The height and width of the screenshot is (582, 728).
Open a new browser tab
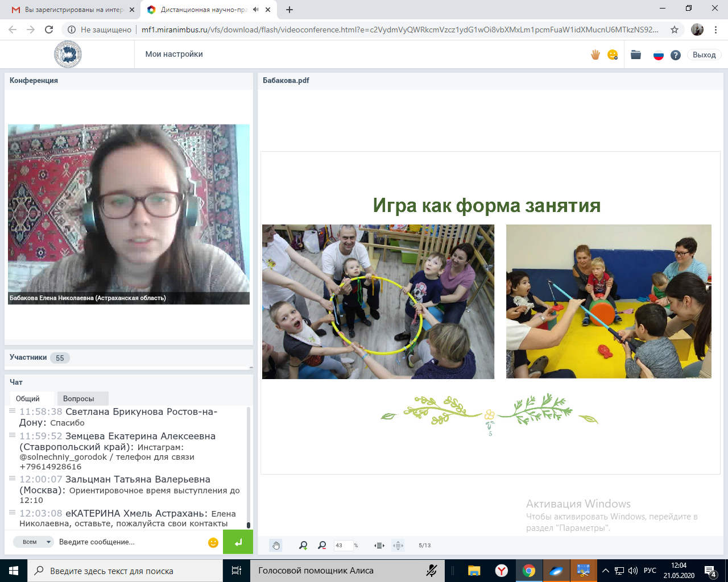289,10
